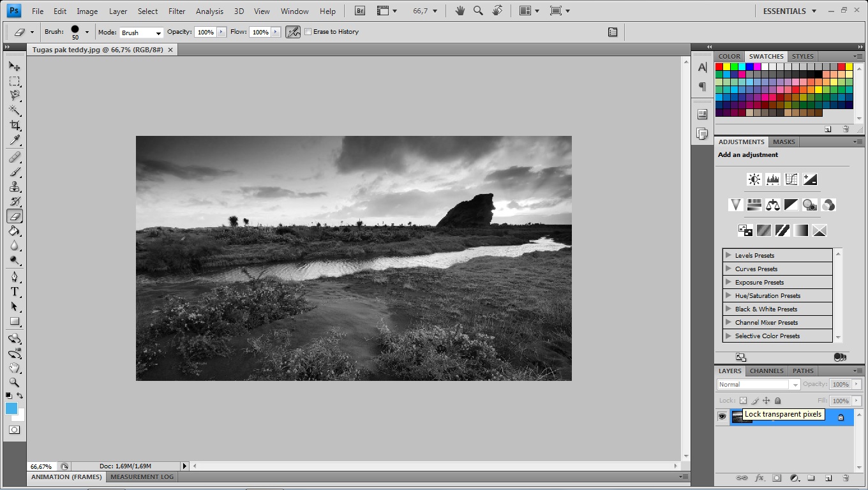Activate the Zoom tool in toolbox

click(x=15, y=383)
